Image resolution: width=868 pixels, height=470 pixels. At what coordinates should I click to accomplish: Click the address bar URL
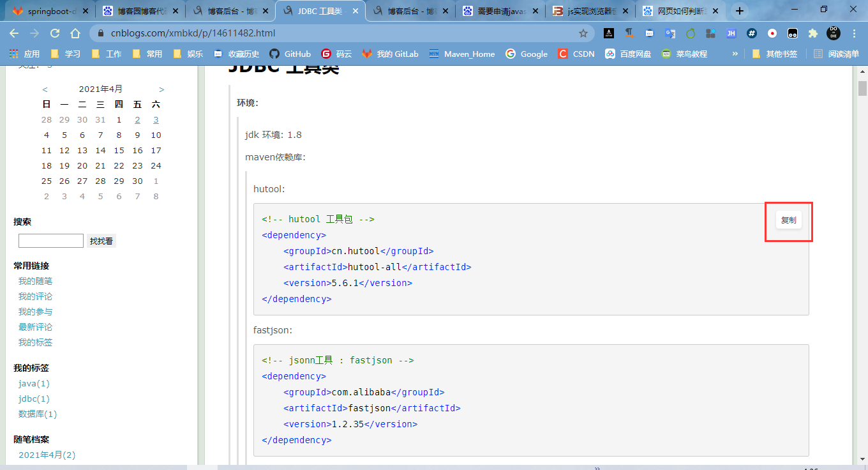tap(193, 33)
